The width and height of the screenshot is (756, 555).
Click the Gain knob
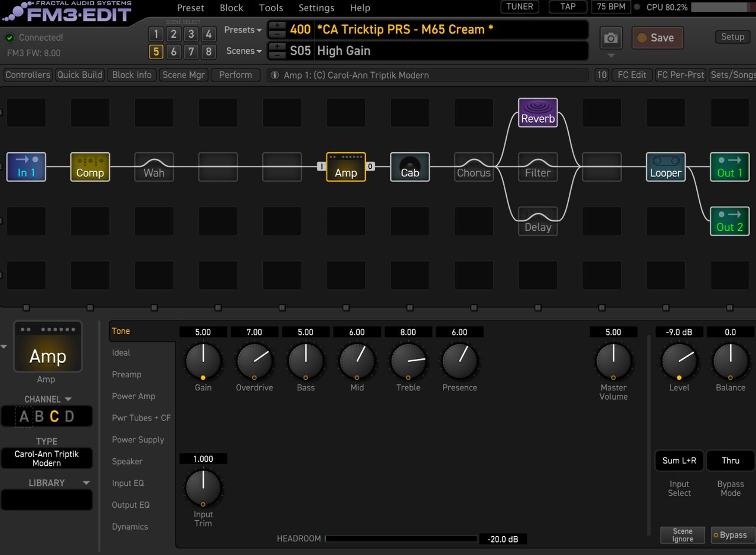(203, 360)
